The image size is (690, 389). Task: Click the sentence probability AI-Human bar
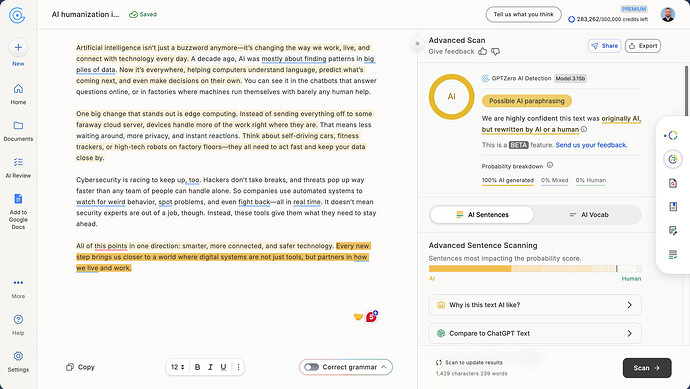pos(535,268)
